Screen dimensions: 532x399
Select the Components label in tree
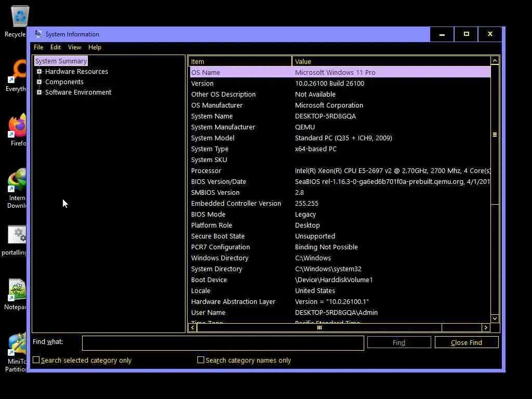[64, 82]
